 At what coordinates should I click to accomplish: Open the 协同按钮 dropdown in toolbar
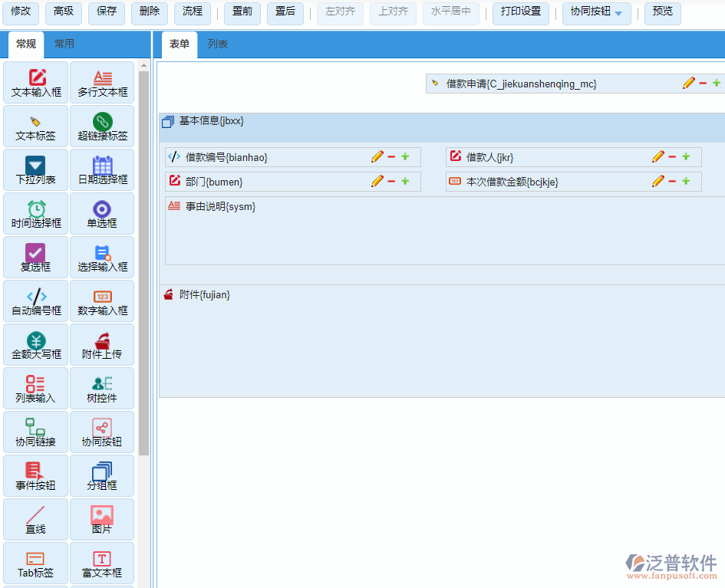[597, 12]
